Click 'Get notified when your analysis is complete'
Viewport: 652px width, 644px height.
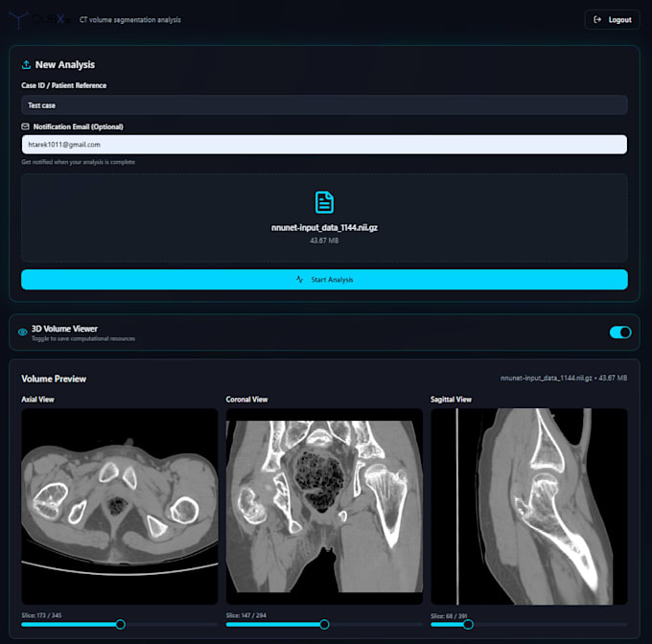[x=79, y=162]
